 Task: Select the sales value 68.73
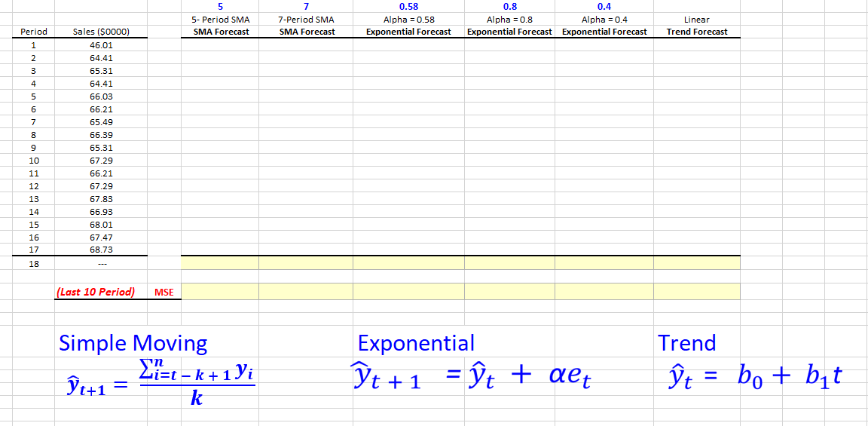(101, 250)
